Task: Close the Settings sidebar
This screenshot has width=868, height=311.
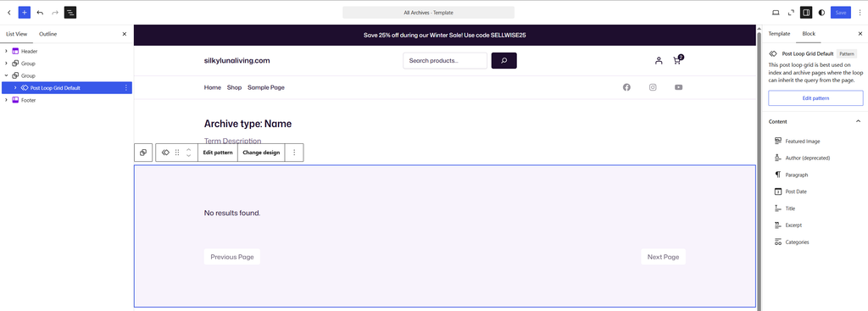Action: (860, 34)
